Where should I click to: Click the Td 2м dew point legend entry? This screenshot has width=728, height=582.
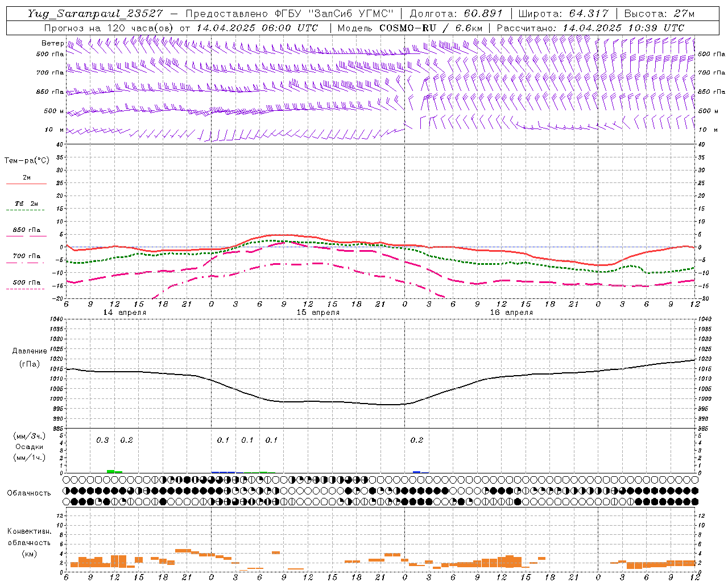point(26,203)
